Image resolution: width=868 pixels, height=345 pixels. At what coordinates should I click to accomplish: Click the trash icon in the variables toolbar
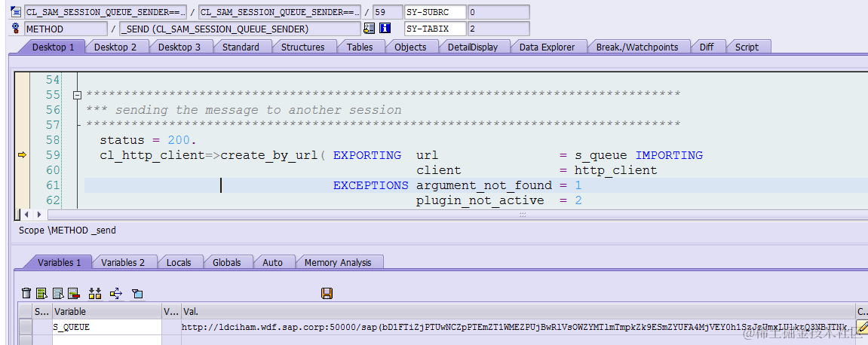coord(26,293)
